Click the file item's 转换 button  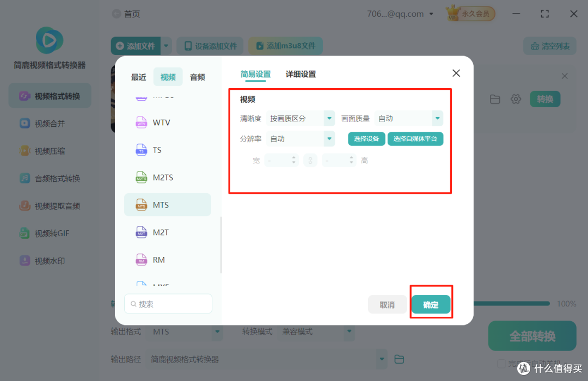pyautogui.click(x=545, y=99)
